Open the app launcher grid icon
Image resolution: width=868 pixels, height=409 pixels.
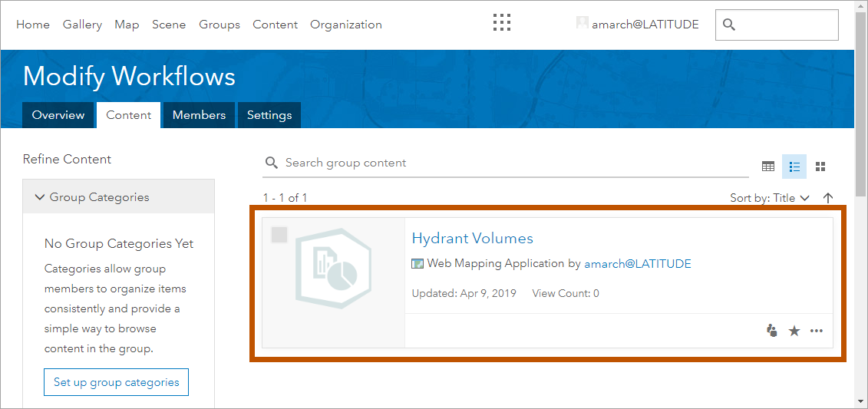tap(501, 23)
